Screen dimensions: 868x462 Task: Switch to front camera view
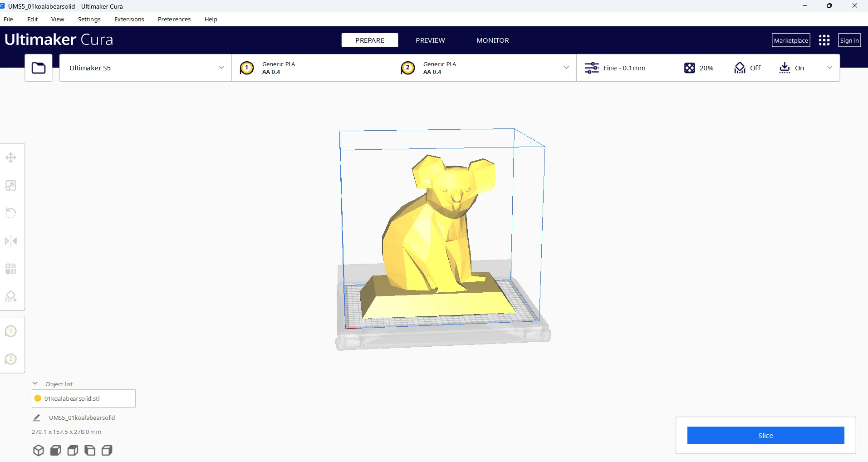56,450
